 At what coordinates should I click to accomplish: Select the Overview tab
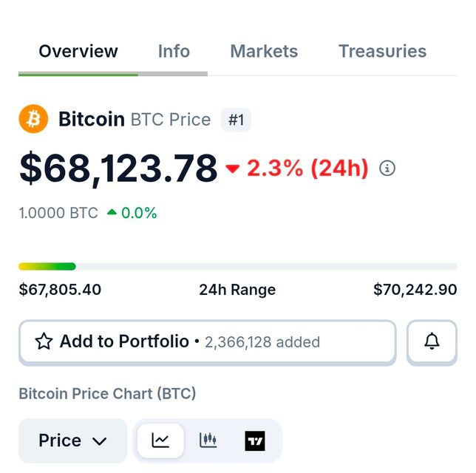click(78, 51)
